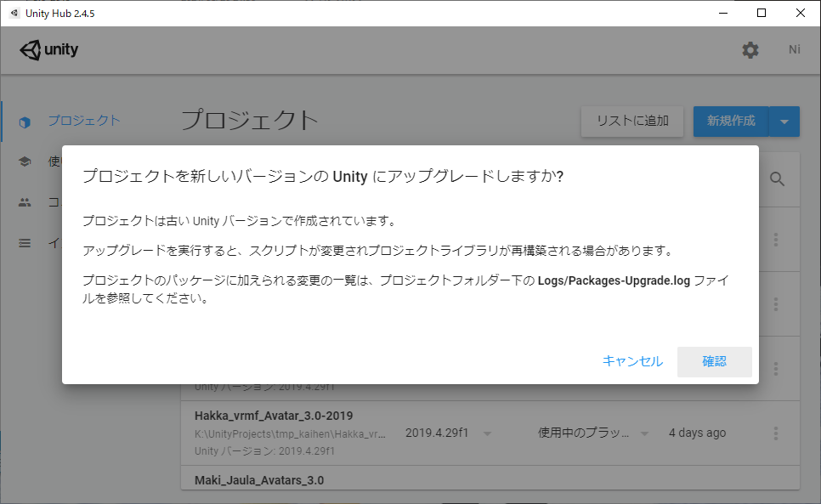Click the search magnifier icon
The image size is (821, 504).
[x=778, y=179]
